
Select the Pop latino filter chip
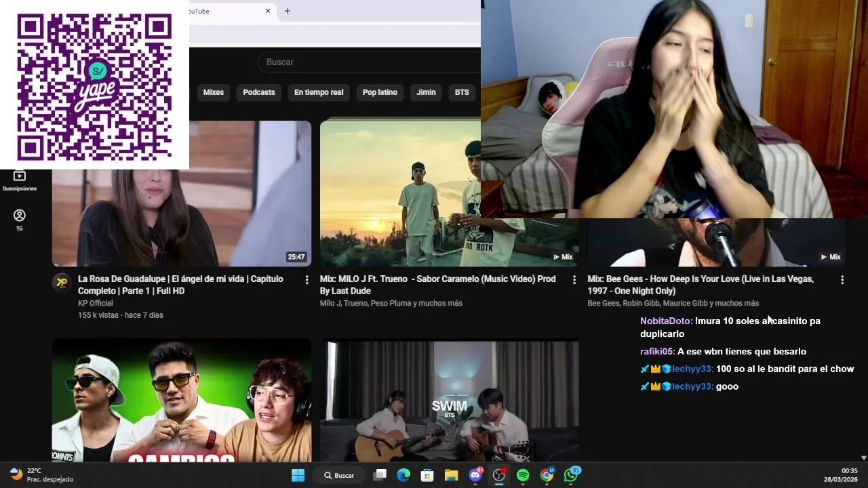pyautogui.click(x=380, y=92)
